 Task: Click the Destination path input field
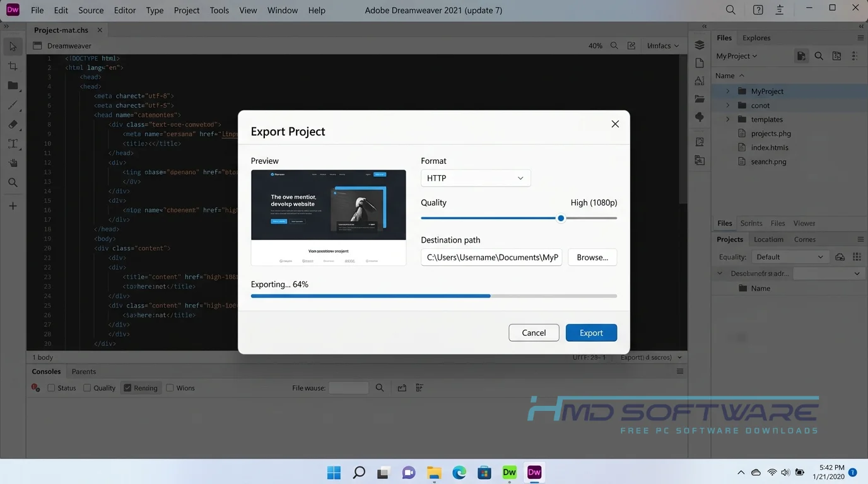491,257
